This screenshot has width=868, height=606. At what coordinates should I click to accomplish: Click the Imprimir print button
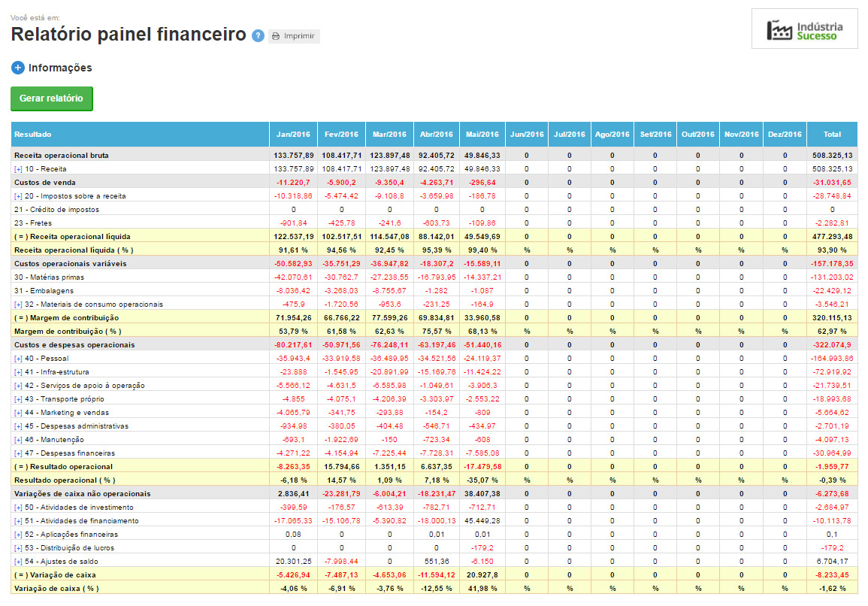pyautogui.click(x=294, y=36)
